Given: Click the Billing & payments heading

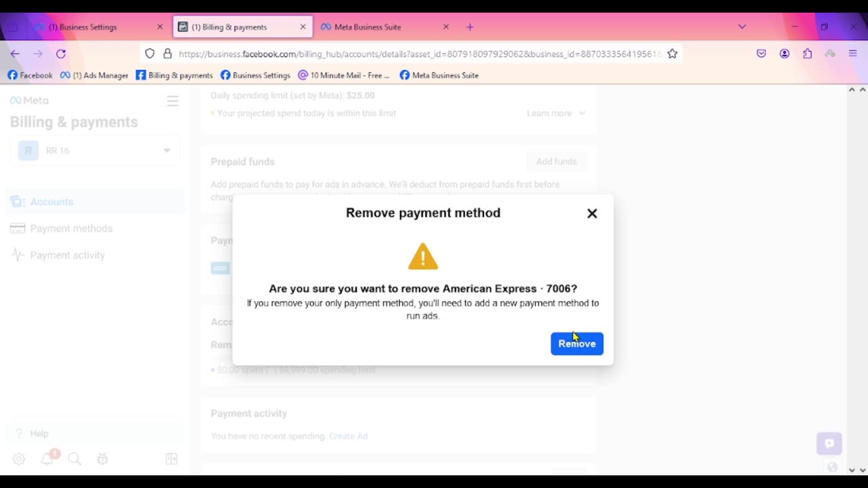Looking at the screenshot, I should [74, 122].
